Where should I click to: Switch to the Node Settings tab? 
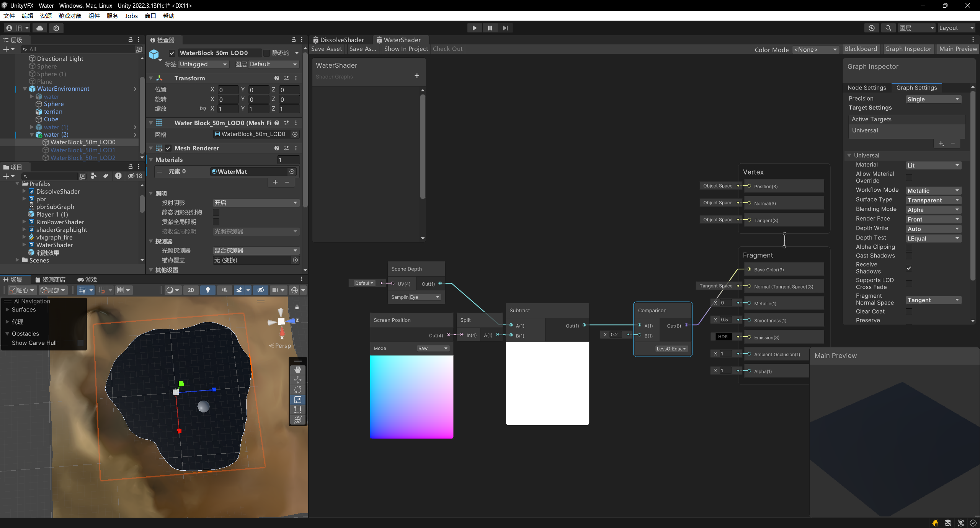867,88
